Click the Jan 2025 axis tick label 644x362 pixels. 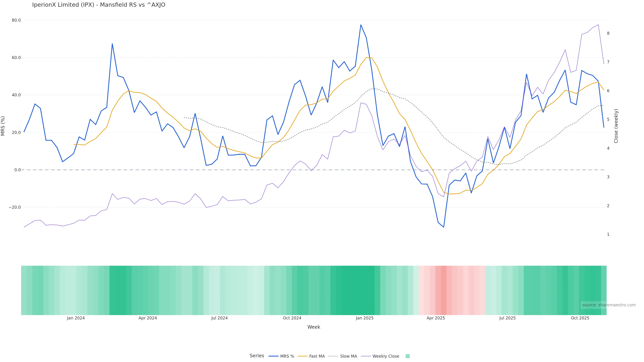click(x=364, y=318)
